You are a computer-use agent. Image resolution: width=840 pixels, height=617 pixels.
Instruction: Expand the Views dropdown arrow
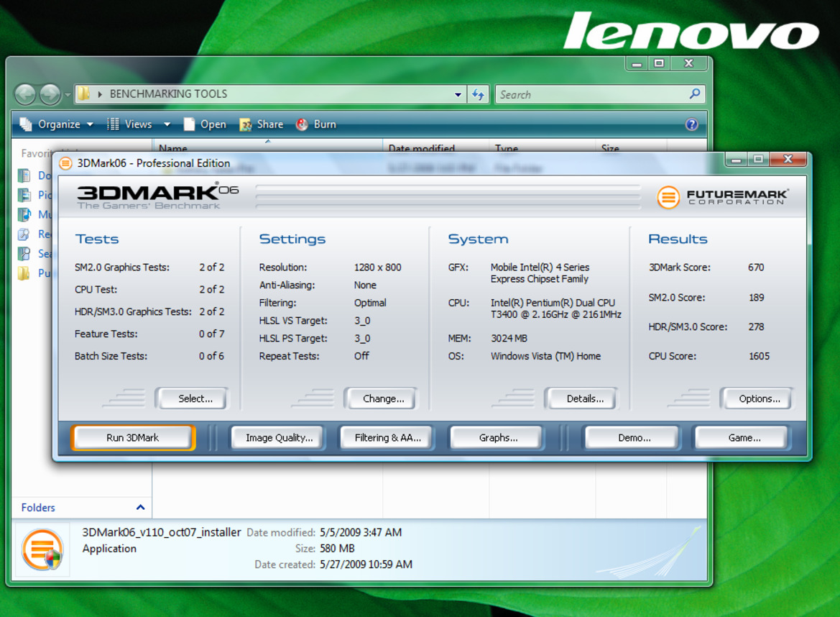click(x=167, y=124)
